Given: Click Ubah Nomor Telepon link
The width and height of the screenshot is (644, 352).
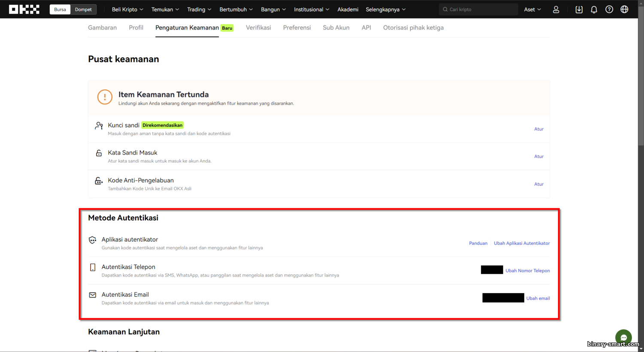Looking at the screenshot, I should pyautogui.click(x=528, y=270).
